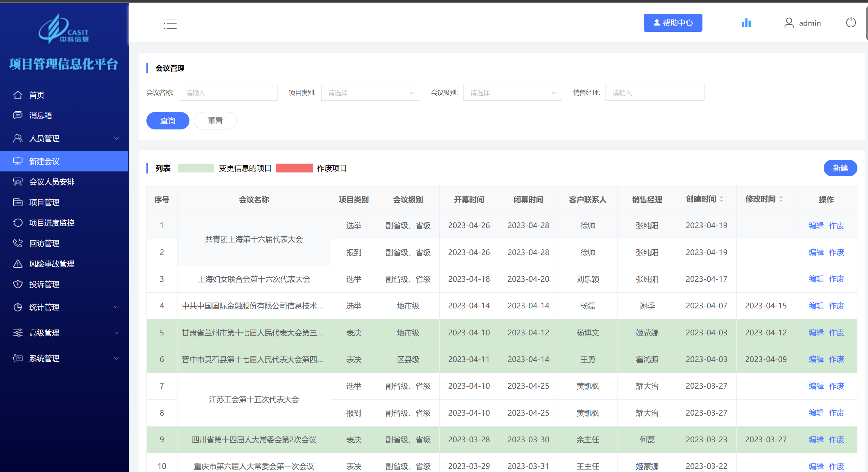Click 作废 for row 6 晋中市灵石县
The height and width of the screenshot is (472, 868).
point(836,359)
